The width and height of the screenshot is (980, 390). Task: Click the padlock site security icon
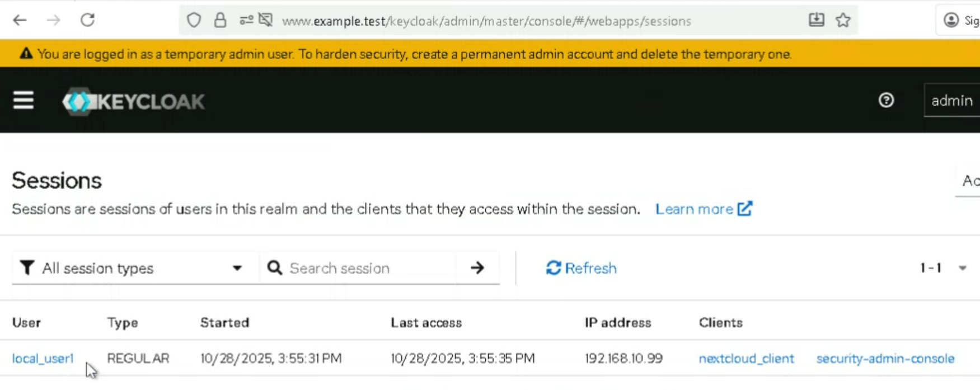(x=221, y=21)
